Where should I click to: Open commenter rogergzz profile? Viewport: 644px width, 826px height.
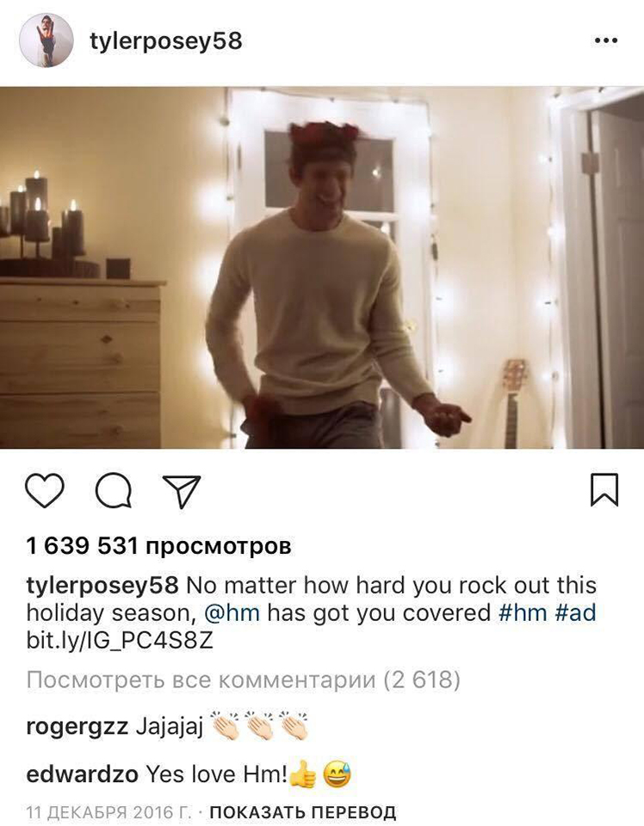pyautogui.click(x=77, y=727)
